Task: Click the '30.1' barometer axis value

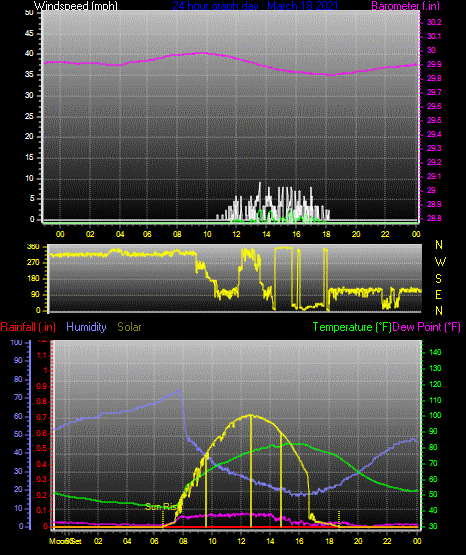Action: point(434,36)
